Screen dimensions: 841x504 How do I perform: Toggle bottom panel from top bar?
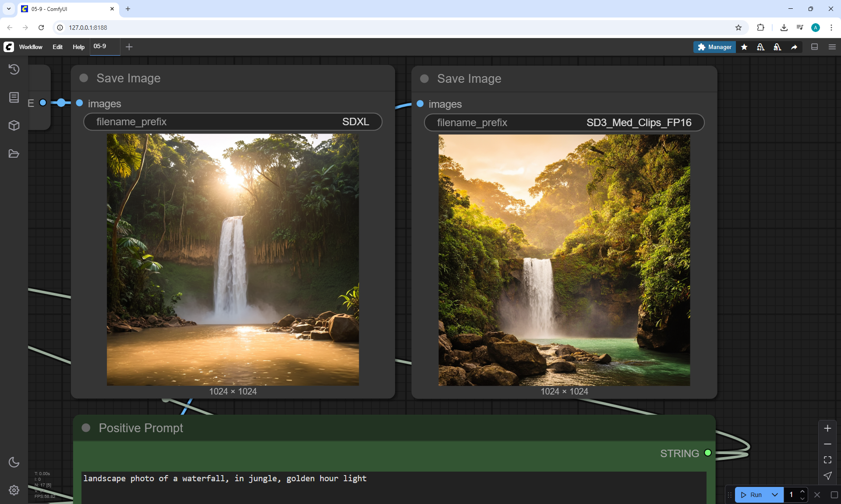(815, 47)
